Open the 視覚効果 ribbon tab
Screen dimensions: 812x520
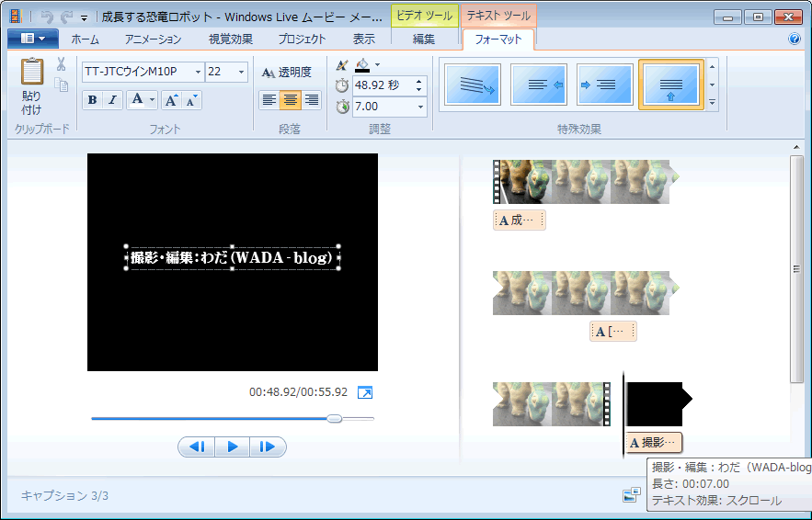pos(231,40)
